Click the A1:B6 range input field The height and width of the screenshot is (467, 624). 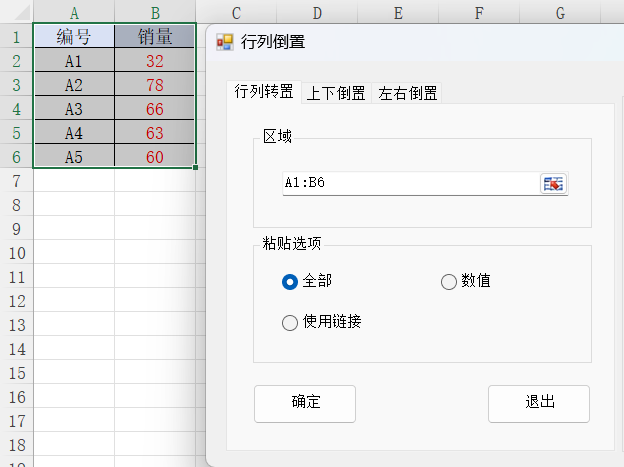pyautogui.click(x=411, y=183)
